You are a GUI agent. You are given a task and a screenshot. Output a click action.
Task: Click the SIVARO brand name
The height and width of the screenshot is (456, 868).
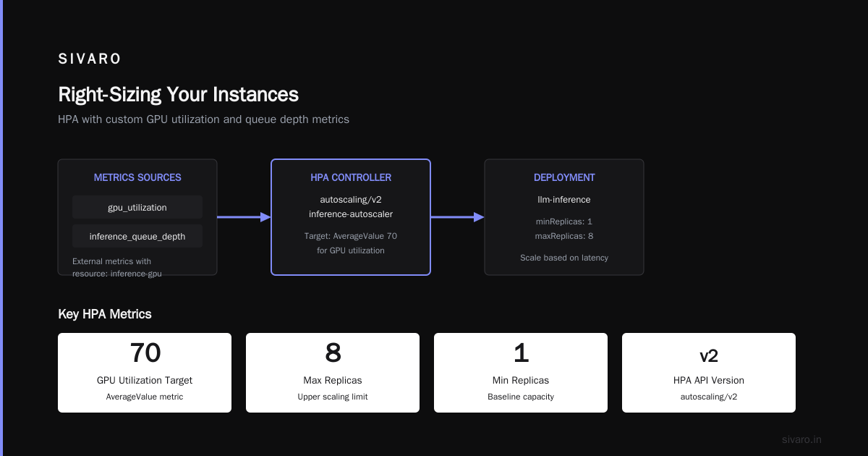90,59
